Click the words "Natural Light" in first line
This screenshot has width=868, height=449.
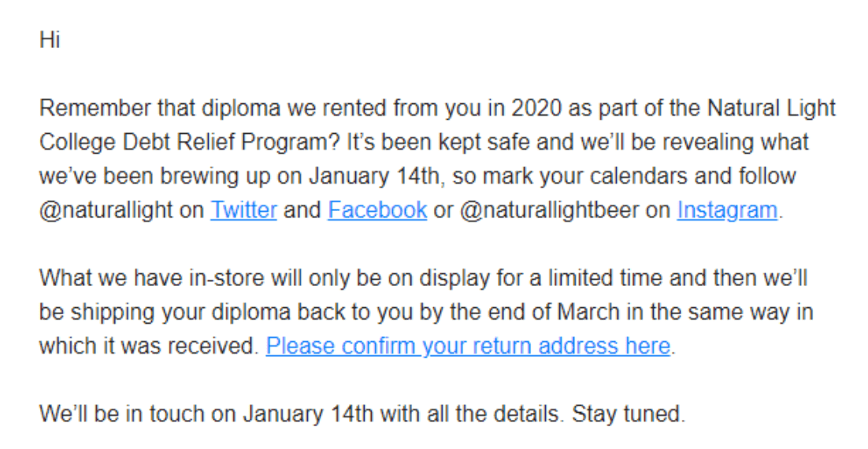pos(770,108)
